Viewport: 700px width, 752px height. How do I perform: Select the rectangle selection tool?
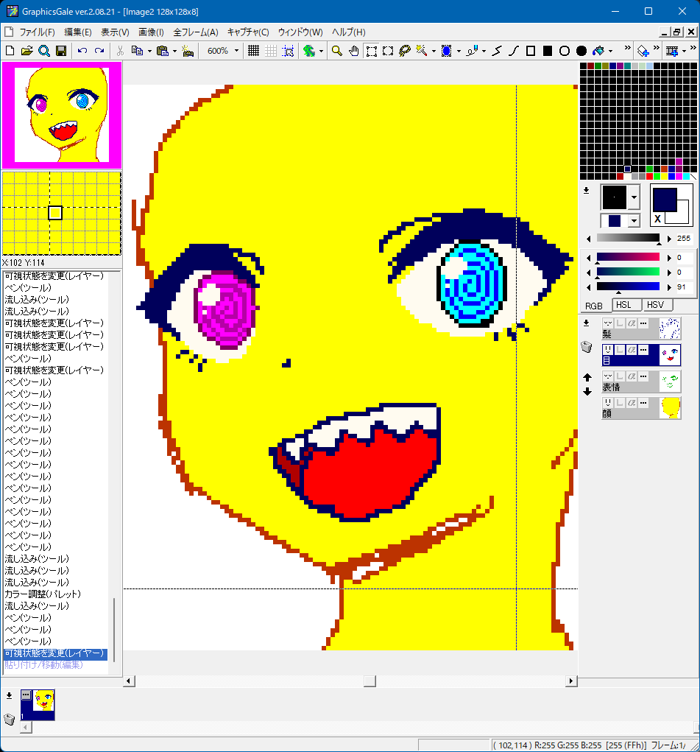pos(372,51)
